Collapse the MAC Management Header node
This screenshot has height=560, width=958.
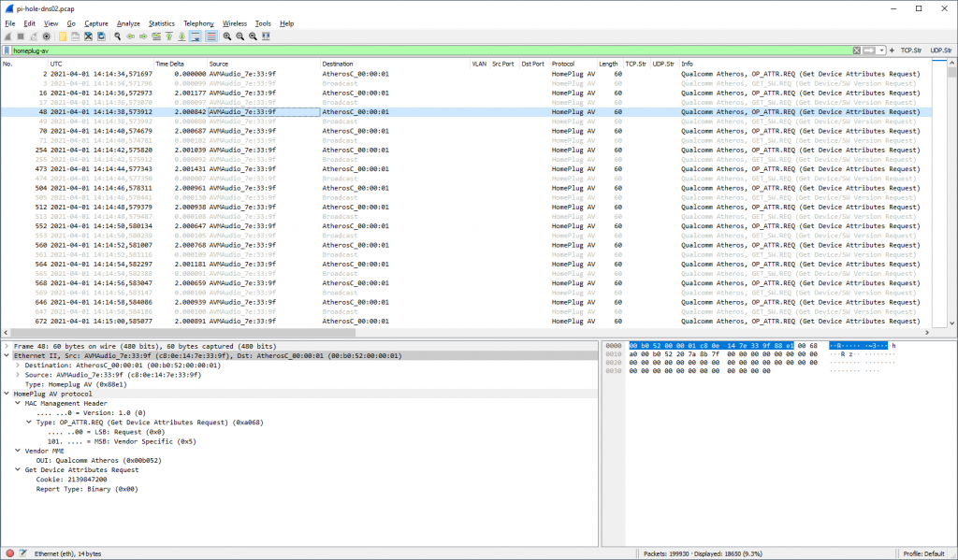coord(18,403)
